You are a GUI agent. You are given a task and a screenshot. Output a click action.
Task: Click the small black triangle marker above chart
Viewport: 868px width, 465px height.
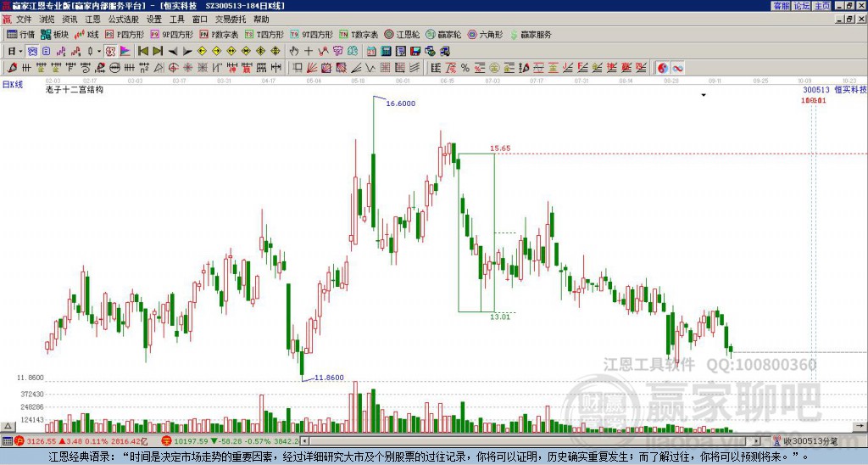704,95
